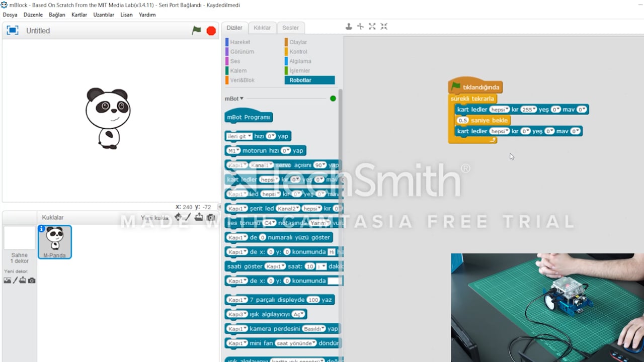Click the 'sürekli tekrarla' loop block
This screenshot has width=644, height=362.
pos(472,99)
